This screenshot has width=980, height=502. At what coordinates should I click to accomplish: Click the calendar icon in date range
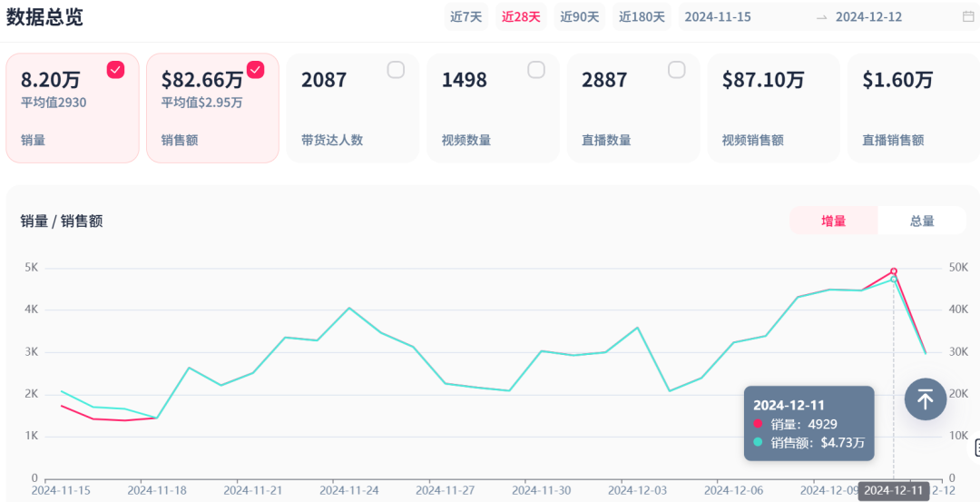pos(967,16)
